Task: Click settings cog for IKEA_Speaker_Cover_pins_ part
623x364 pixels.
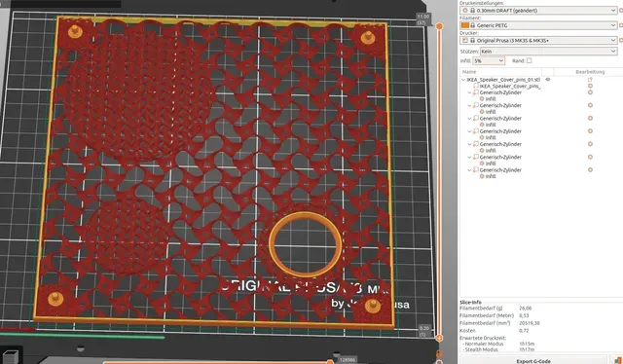Action: [x=590, y=86]
